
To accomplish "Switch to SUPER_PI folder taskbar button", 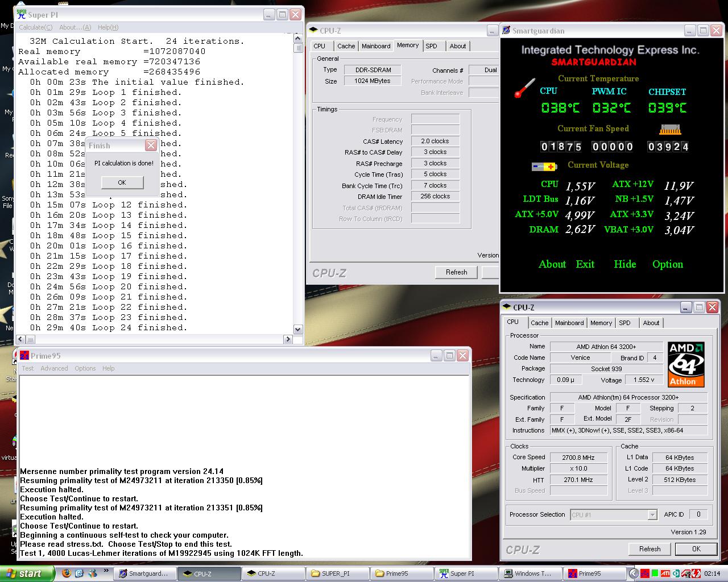I will tap(337, 573).
